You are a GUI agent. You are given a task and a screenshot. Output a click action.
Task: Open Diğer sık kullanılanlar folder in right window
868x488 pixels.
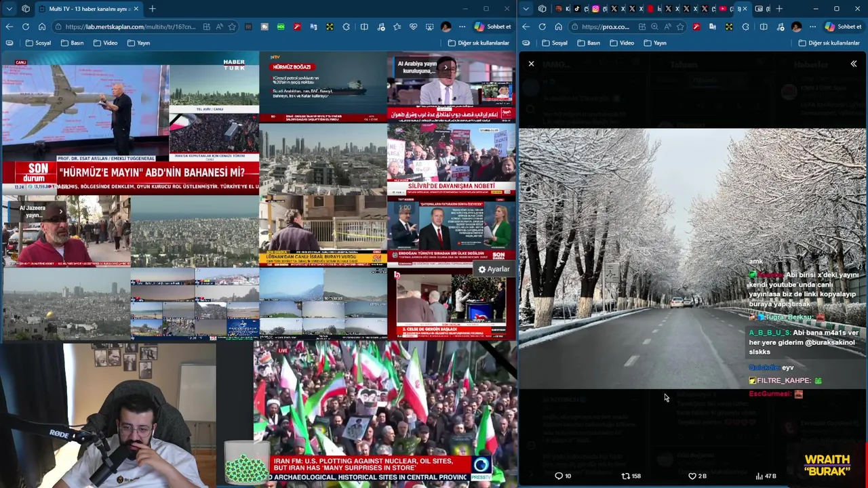point(829,43)
